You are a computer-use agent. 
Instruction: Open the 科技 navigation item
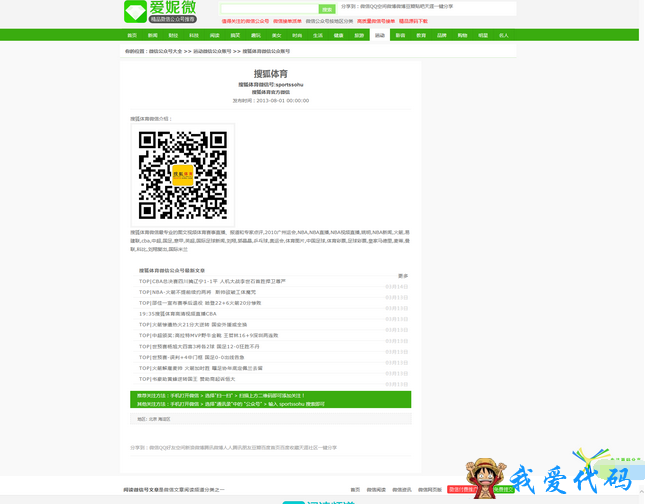(x=194, y=36)
